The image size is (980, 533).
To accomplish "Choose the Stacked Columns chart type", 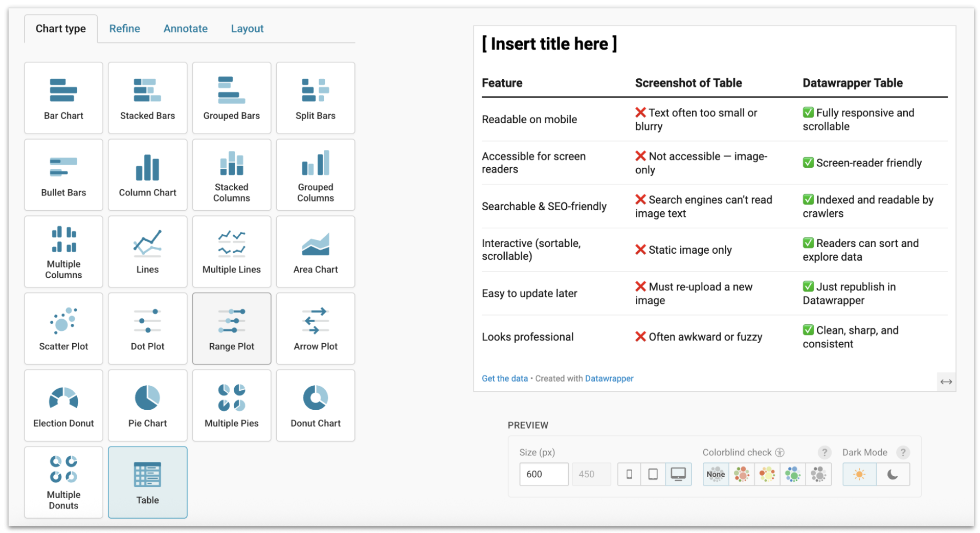I will point(231,175).
